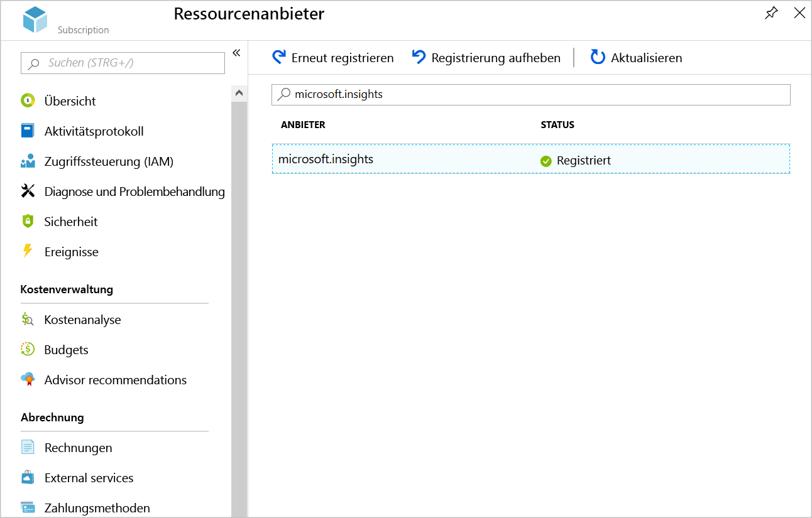Click the Ressourcenanbieter blade title
Screen dimensions: 812x518
click(x=249, y=14)
